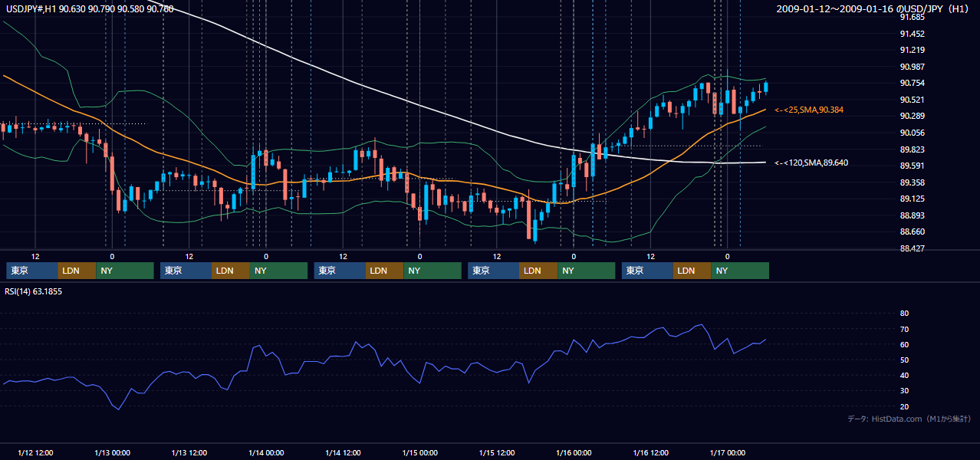This screenshot has height=460, width=980.
Task: Click the HistData.com data source credit
Action: (x=909, y=419)
